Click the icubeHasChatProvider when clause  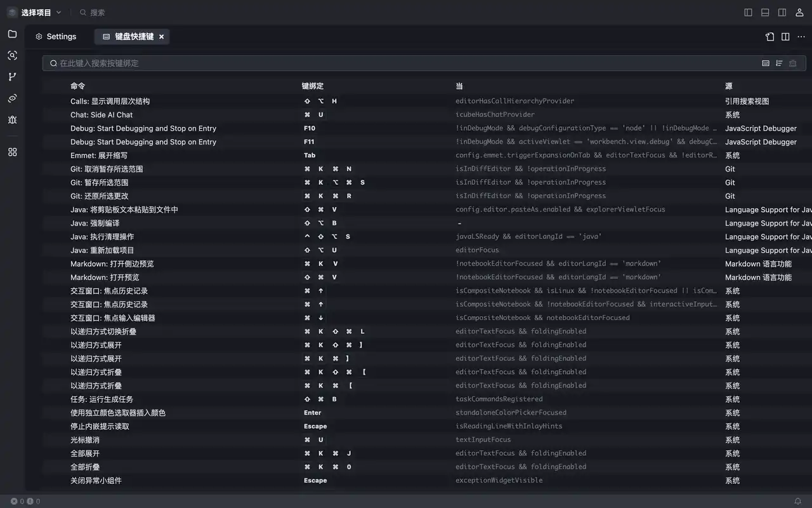[495, 115]
